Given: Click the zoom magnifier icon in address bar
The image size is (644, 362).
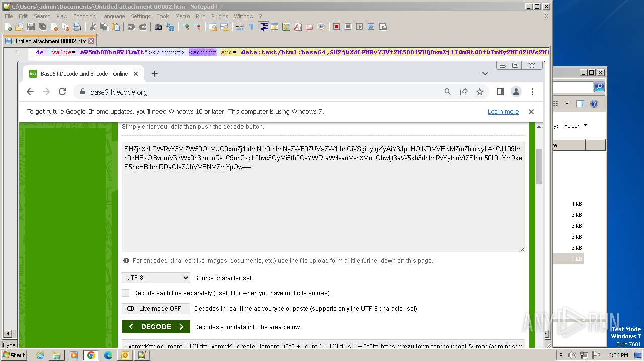Looking at the screenshot, I should pyautogui.click(x=447, y=92).
